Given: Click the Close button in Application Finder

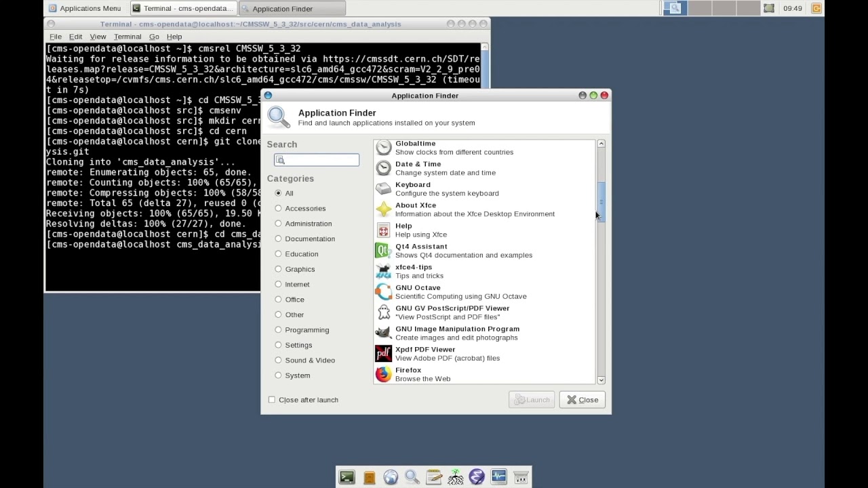Looking at the screenshot, I should click(583, 400).
